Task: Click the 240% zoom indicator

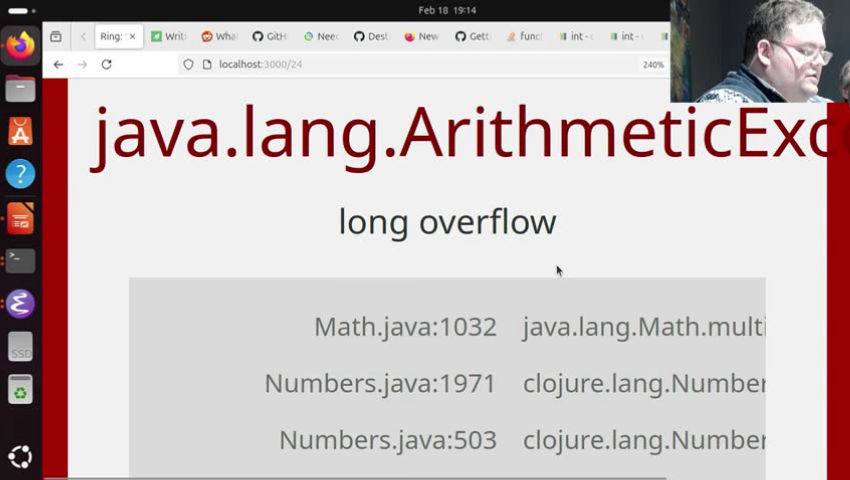Action: [x=653, y=65]
